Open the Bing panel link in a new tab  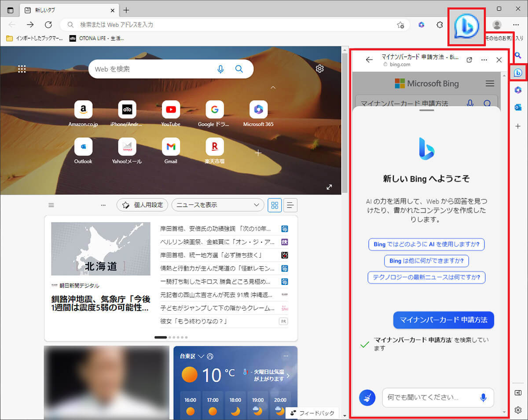[x=469, y=60]
